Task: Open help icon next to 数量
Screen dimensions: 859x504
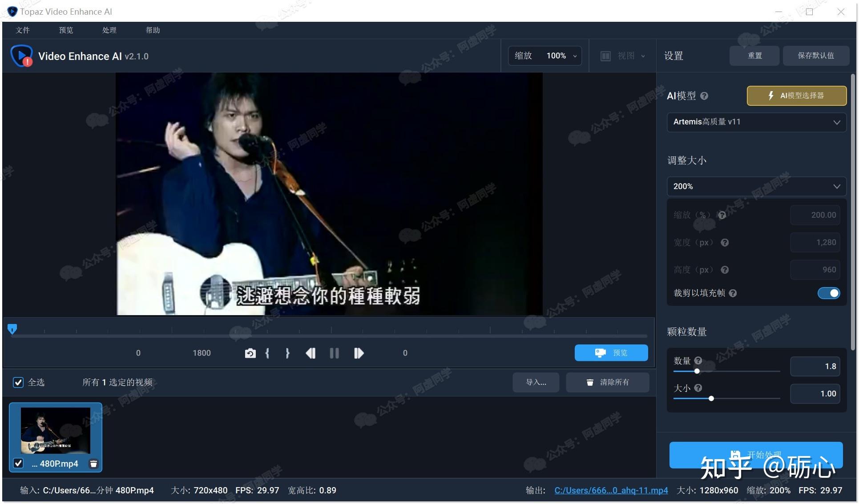Action: pos(698,360)
